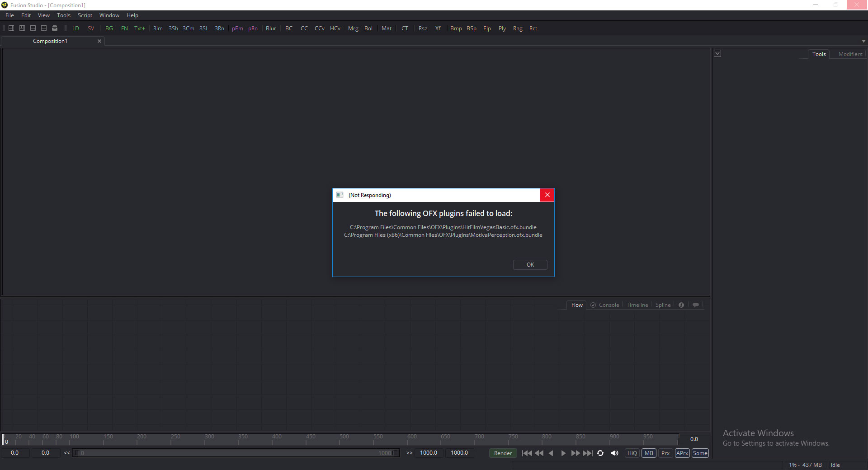Open the Edit menu
The height and width of the screenshot is (470, 868).
(26, 15)
